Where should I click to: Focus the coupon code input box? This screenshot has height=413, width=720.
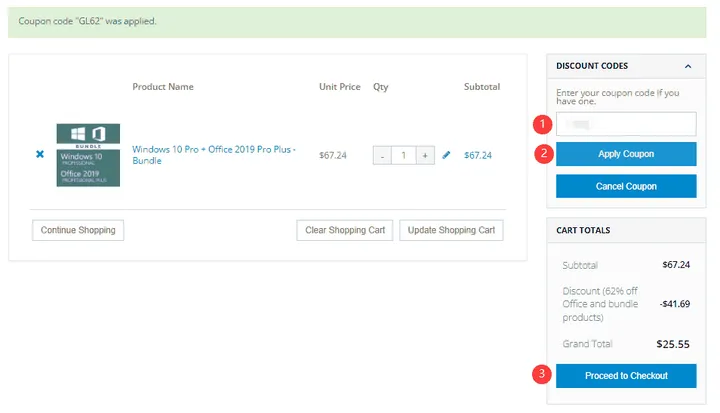[626, 124]
